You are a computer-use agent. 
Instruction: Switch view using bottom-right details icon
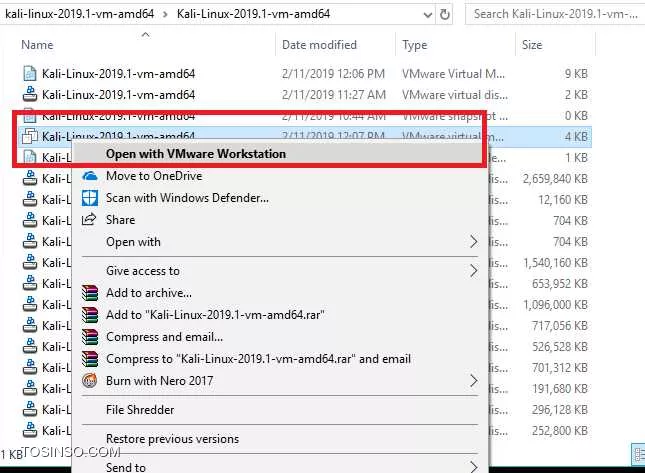point(638,454)
